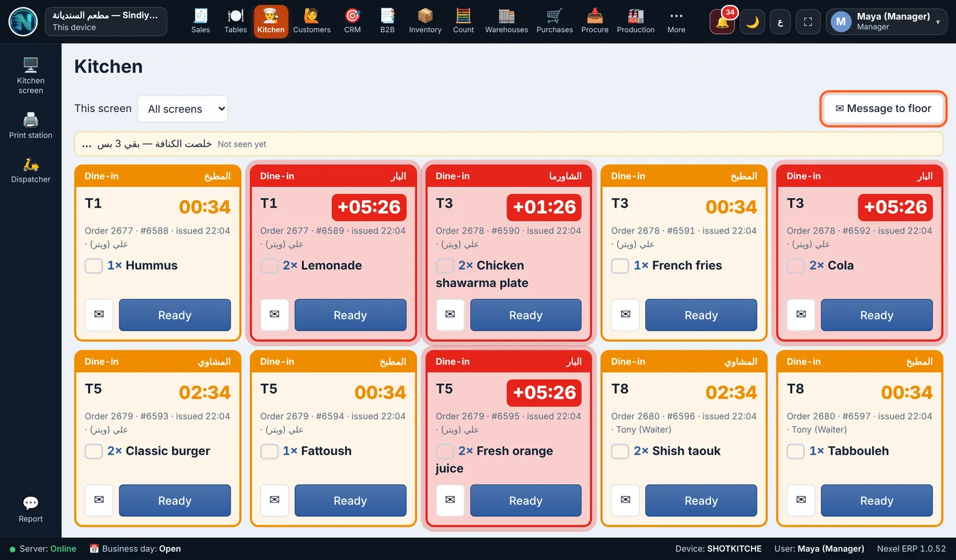956x560 pixels.
Task: Open the More navigation menu
Action: pos(676,22)
